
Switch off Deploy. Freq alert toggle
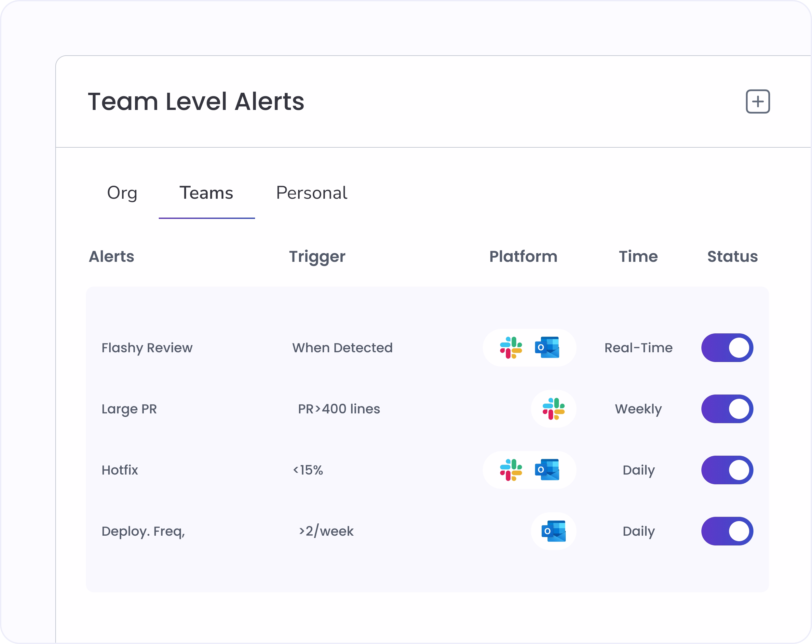pyautogui.click(x=727, y=531)
